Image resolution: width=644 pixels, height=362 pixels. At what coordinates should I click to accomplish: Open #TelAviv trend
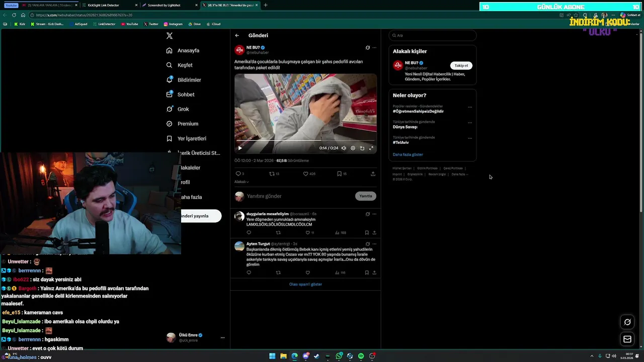401,142
